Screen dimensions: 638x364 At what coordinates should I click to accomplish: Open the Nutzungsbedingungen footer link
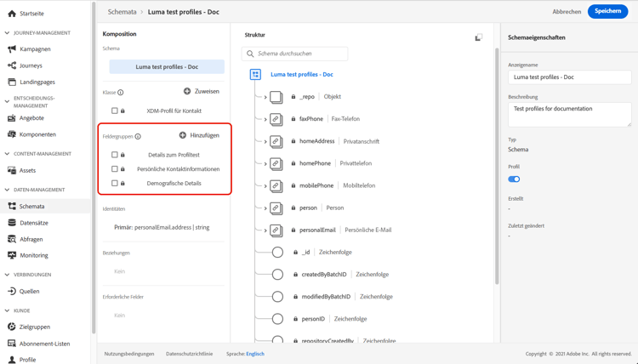(x=129, y=354)
